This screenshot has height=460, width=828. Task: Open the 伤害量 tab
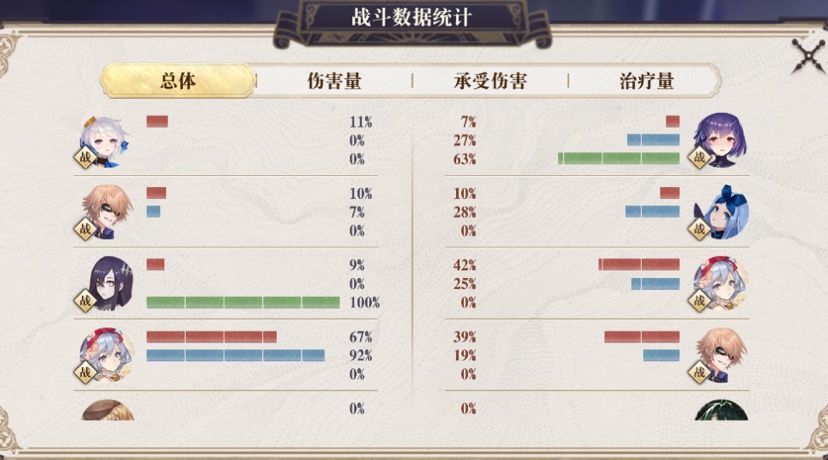point(334,81)
